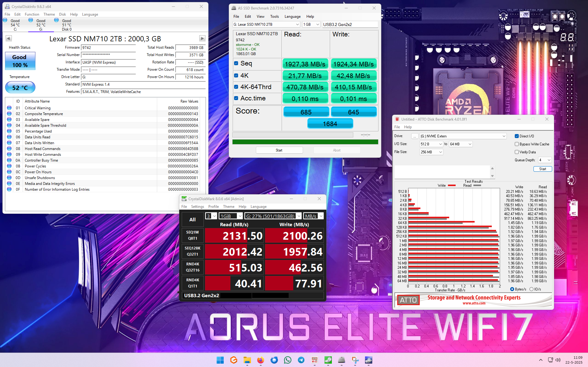Click the next disk arrow in CrystalDiskInfo
The height and width of the screenshot is (367, 588).
pyautogui.click(x=202, y=38)
